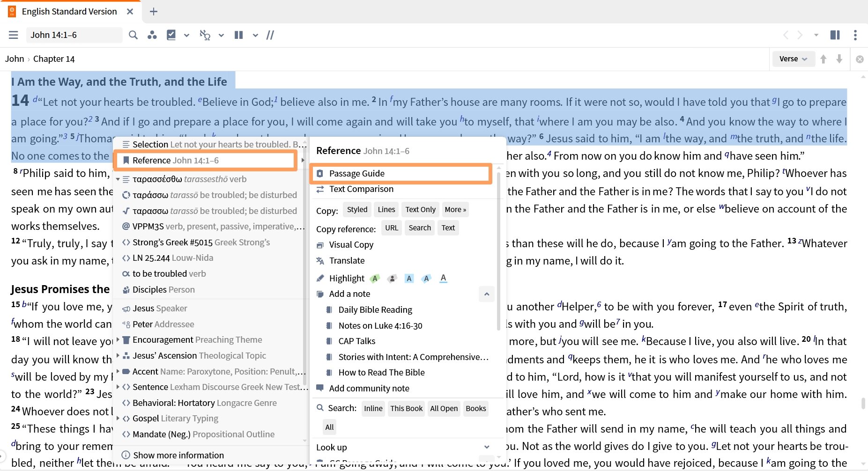Select Reference John 14:1–6 menu entry
The image size is (868, 471).
206,161
